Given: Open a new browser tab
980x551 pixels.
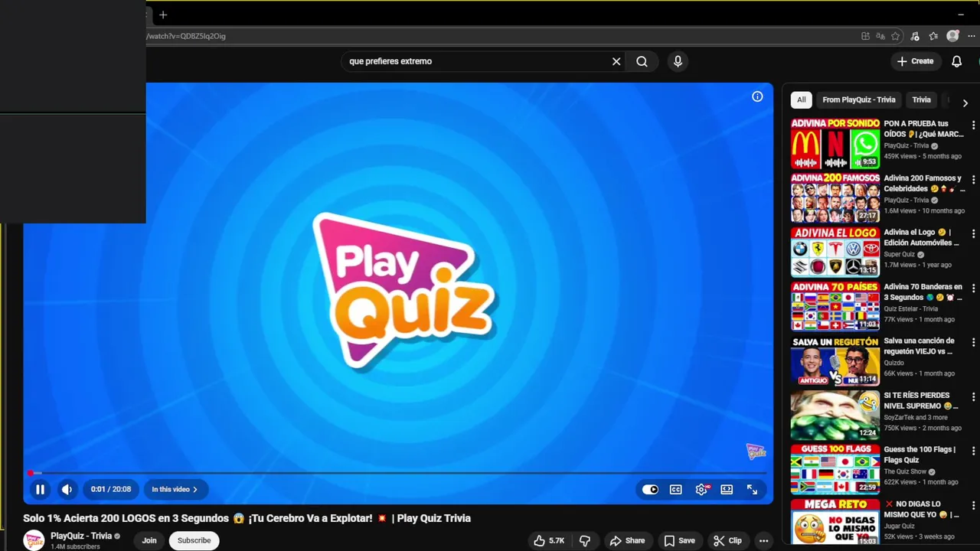Looking at the screenshot, I should (x=163, y=15).
